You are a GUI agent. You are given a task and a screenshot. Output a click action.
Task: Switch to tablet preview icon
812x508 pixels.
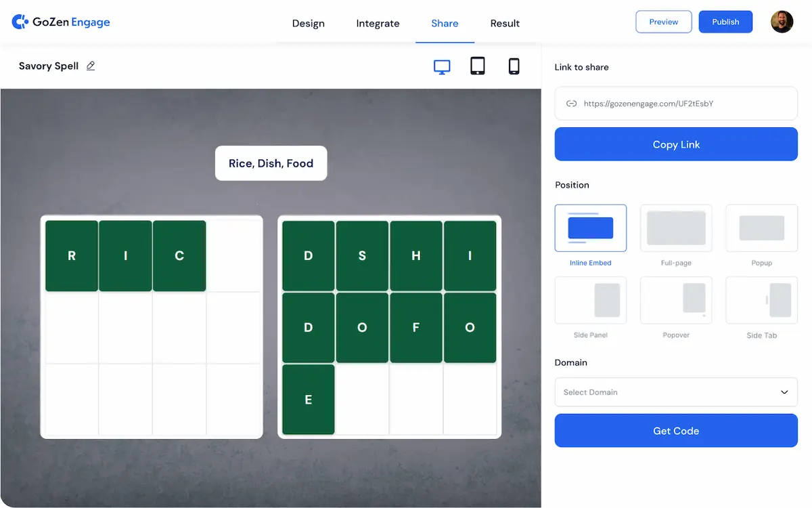point(478,66)
